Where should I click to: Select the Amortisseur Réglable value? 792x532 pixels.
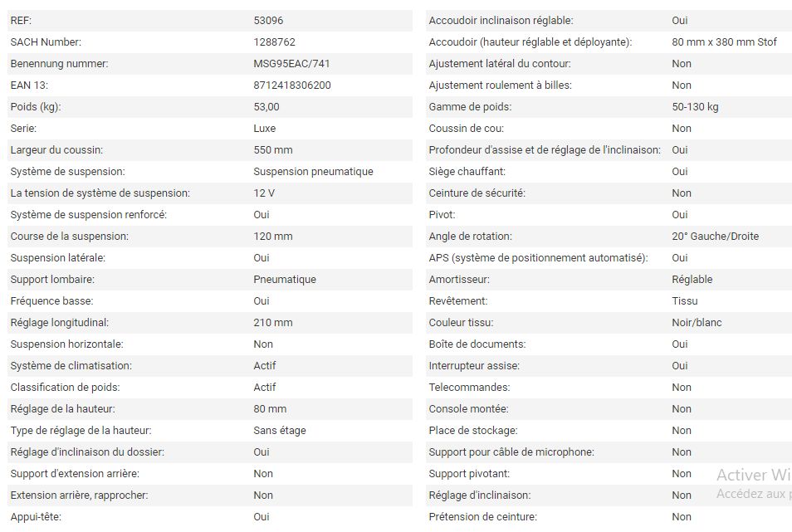click(692, 279)
